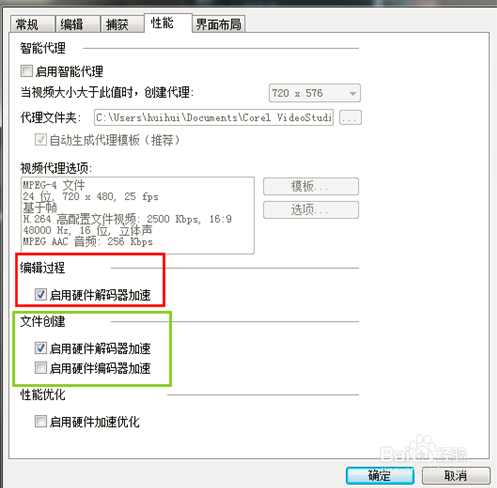The height and width of the screenshot is (488, 497).
Task: Browse proxy folder with the ... button
Action: pos(350,117)
